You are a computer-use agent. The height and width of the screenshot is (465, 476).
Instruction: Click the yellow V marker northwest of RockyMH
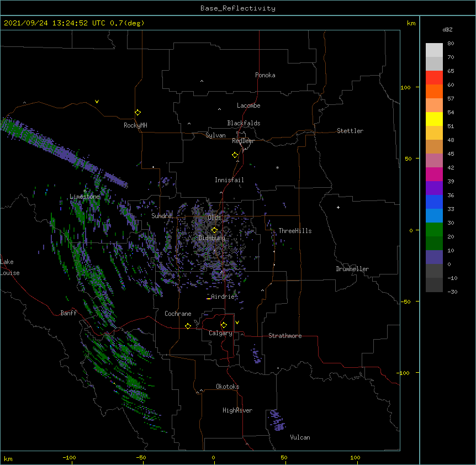(97, 102)
